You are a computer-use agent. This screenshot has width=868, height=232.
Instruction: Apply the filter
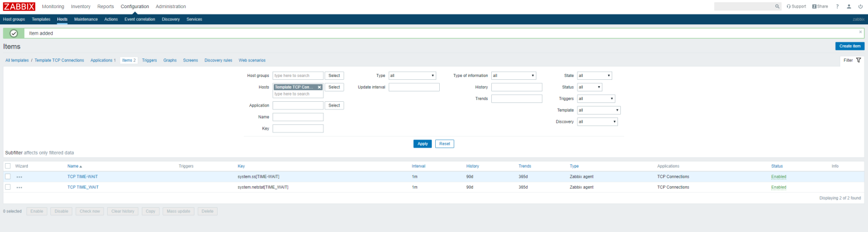pyautogui.click(x=422, y=144)
